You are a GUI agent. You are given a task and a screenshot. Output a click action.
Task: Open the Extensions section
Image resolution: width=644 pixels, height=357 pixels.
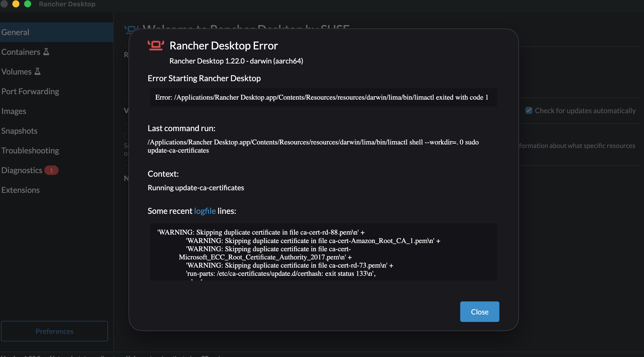click(x=20, y=190)
